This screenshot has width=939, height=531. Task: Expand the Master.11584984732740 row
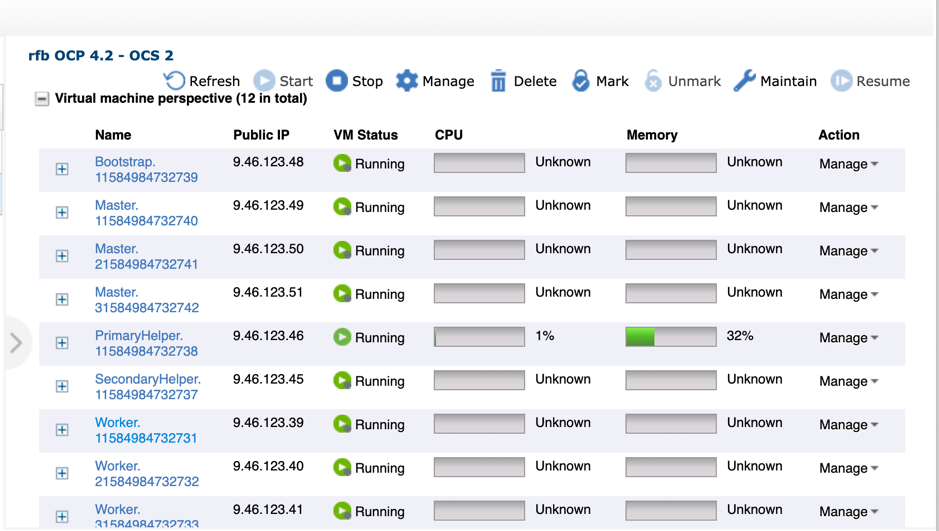click(x=62, y=213)
